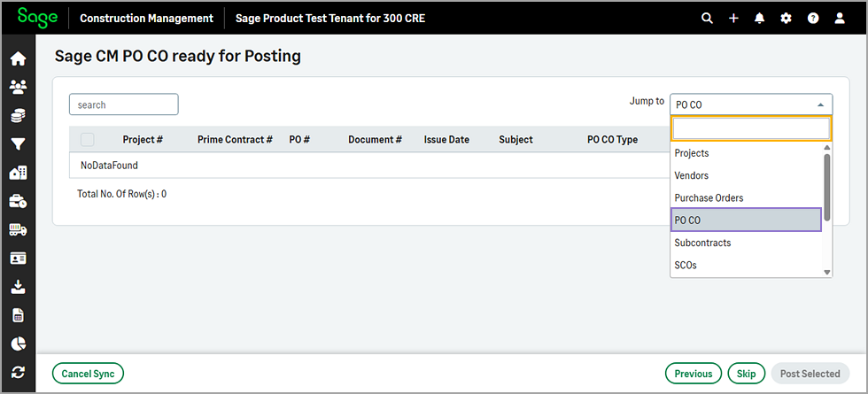The height and width of the screenshot is (394, 868).
Task: Select SCOs in Jump to list
Action: click(746, 265)
